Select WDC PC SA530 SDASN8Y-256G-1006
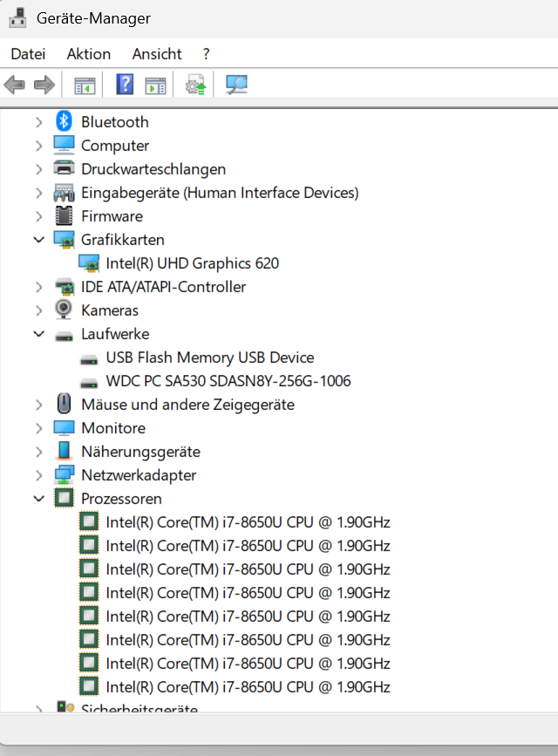 pyautogui.click(x=228, y=381)
